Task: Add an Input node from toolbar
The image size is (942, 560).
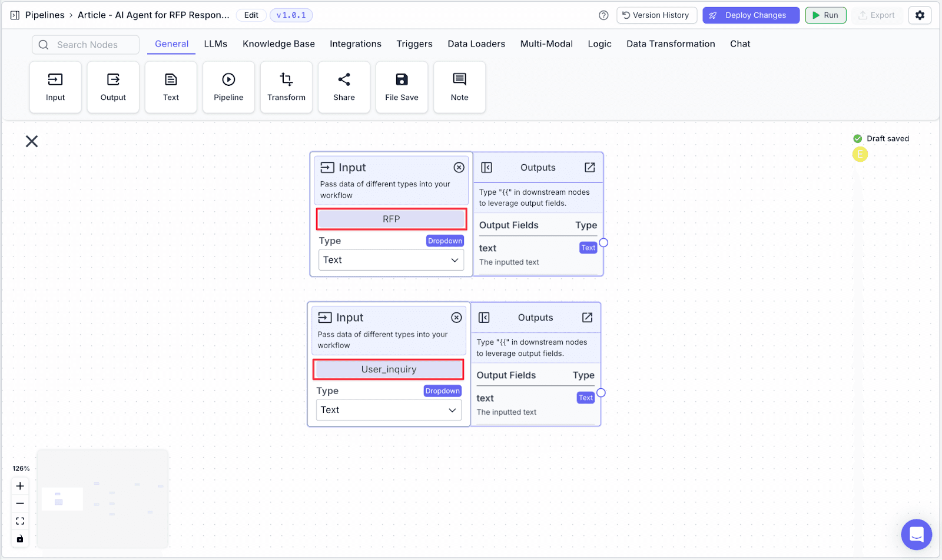Action: tap(55, 87)
